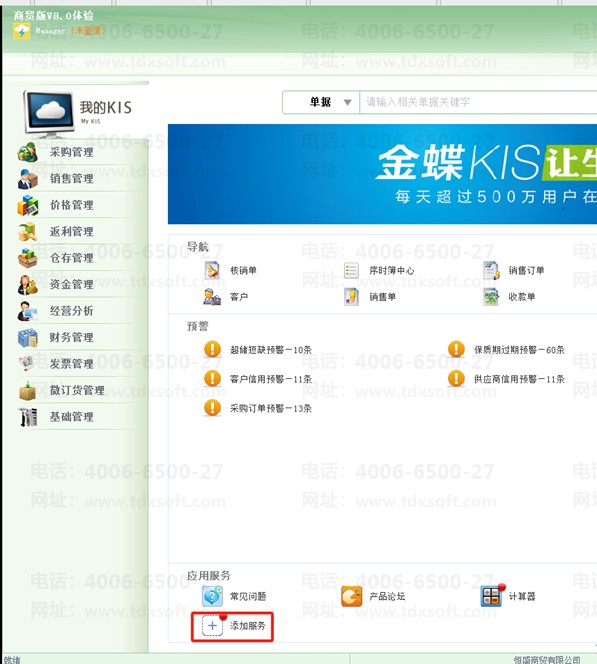Click the 产品论坛 orange icon
This screenshot has width=597, height=664.
351,596
